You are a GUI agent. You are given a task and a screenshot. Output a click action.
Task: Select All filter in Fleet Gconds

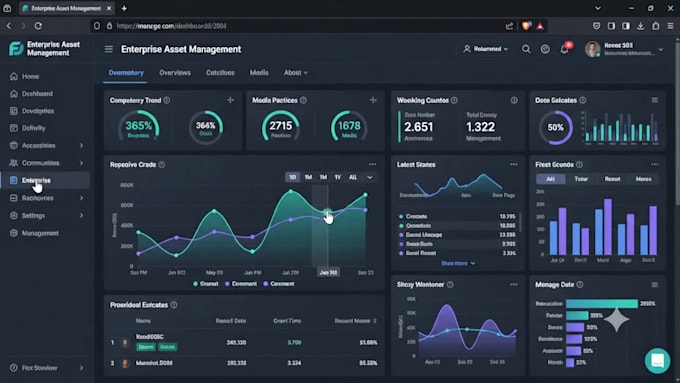(x=550, y=179)
